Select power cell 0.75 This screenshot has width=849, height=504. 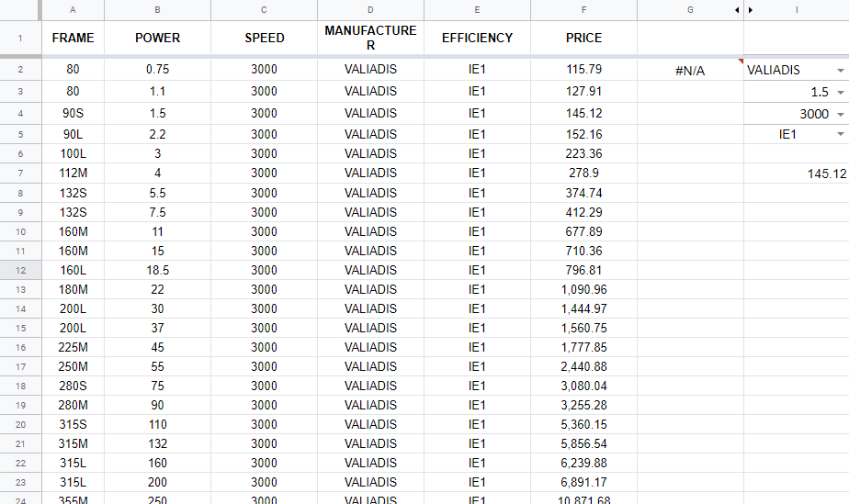(157, 70)
